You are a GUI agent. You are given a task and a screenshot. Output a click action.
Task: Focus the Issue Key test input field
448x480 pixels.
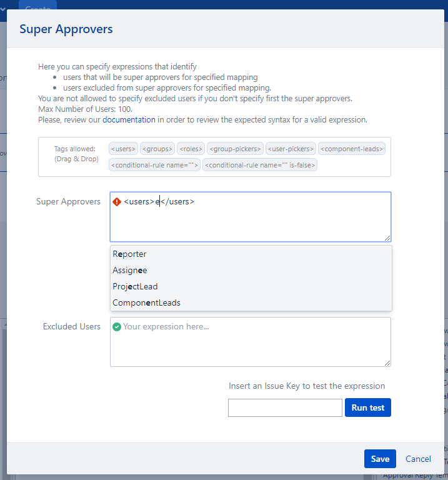pos(285,407)
